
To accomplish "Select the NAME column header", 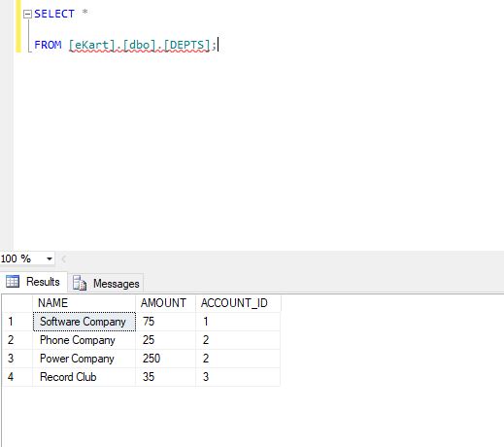I will 84,303.
